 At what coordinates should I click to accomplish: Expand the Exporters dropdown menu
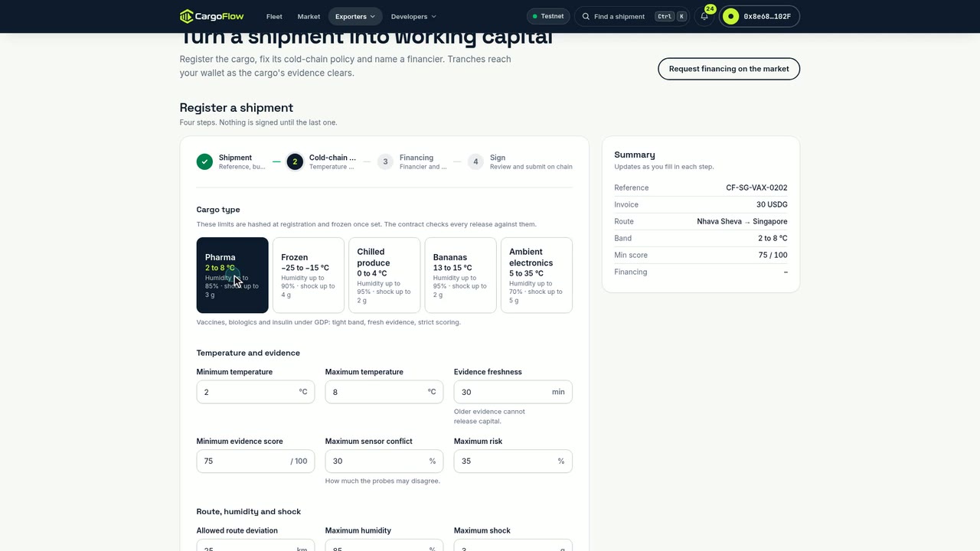(x=355, y=16)
